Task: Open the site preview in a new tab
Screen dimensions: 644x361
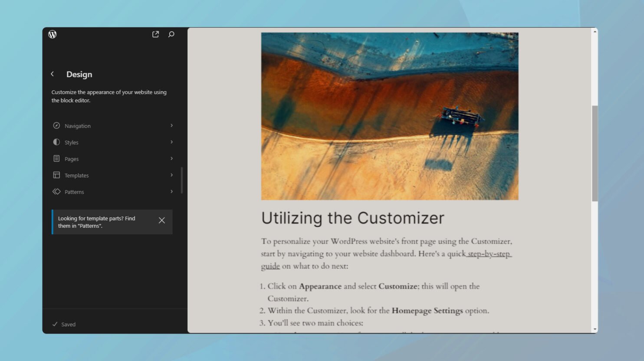Action: tap(155, 34)
